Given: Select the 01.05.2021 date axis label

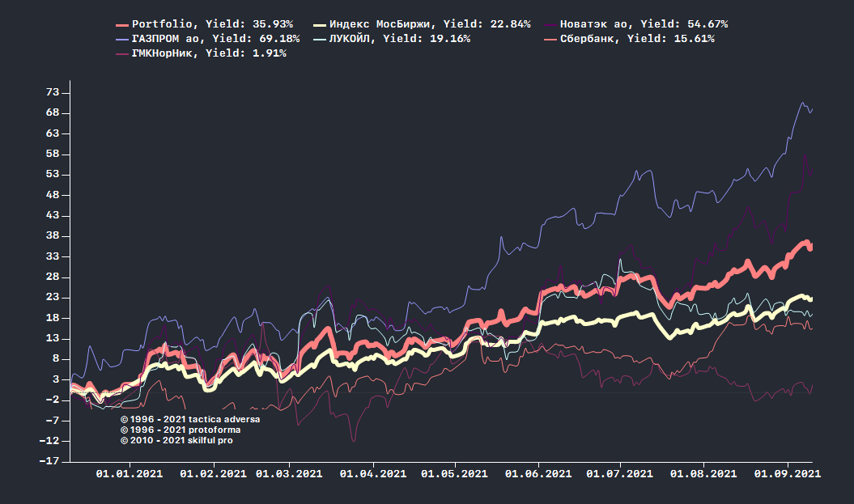Looking at the screenshot, I should coord(455,474).
